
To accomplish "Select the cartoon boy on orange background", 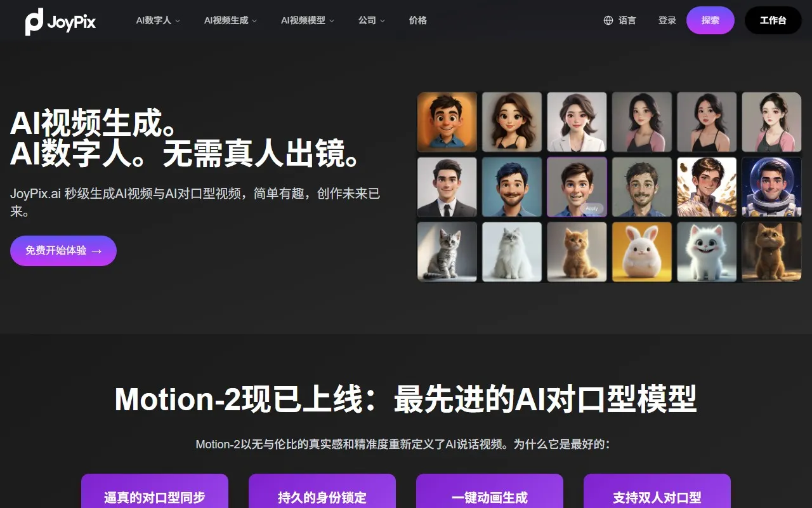I will coord(447,122).
